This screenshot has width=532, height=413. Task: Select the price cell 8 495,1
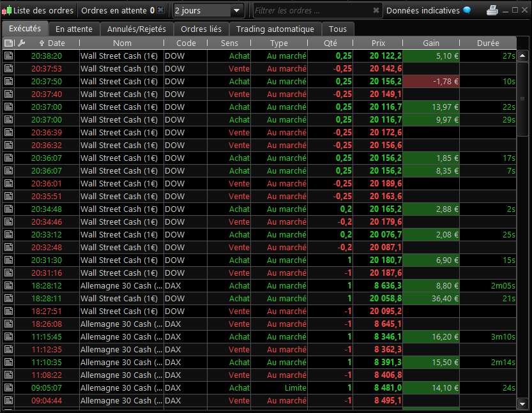378,401
